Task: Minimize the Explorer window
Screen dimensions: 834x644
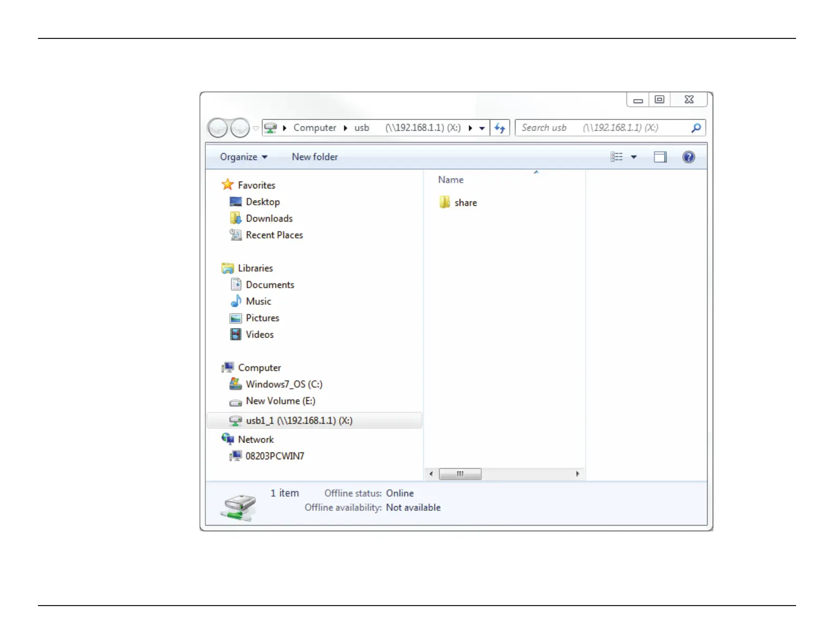Action: [638, 100]
